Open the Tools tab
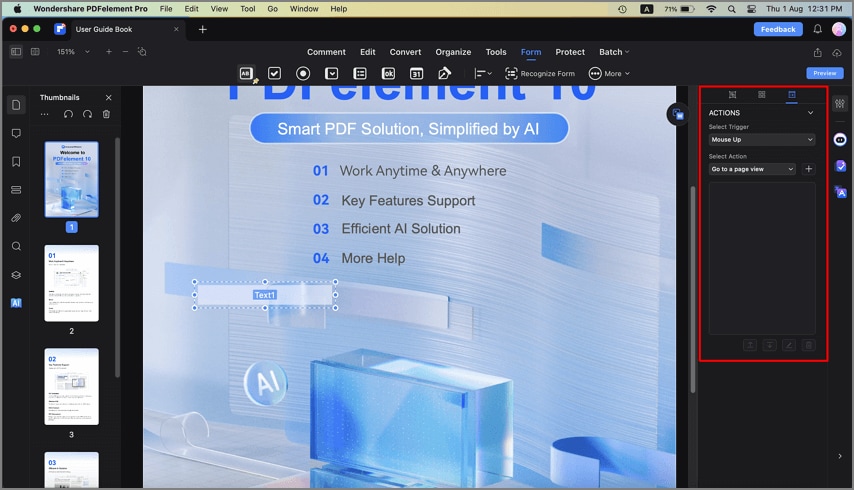 coord(496,52)
